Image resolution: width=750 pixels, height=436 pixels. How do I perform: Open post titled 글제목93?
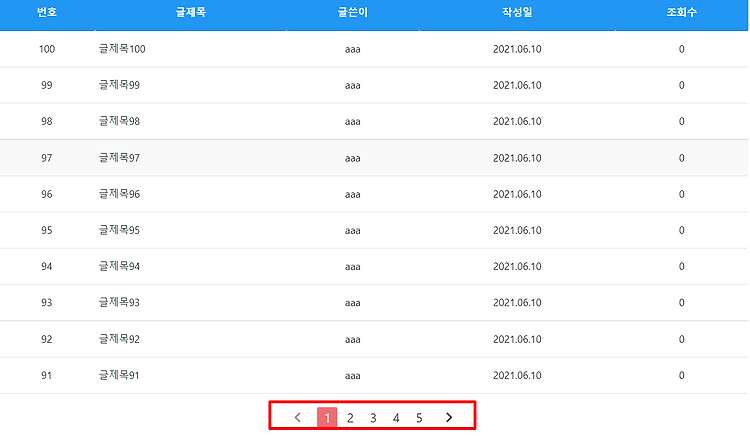(119, 303)
